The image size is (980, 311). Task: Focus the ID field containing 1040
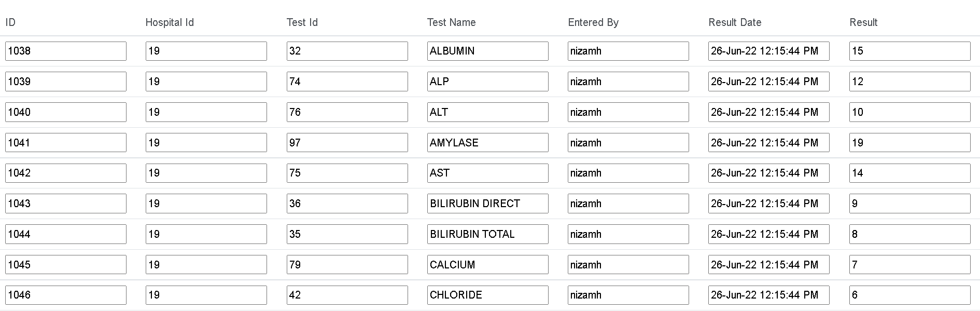tap(66, 112)
